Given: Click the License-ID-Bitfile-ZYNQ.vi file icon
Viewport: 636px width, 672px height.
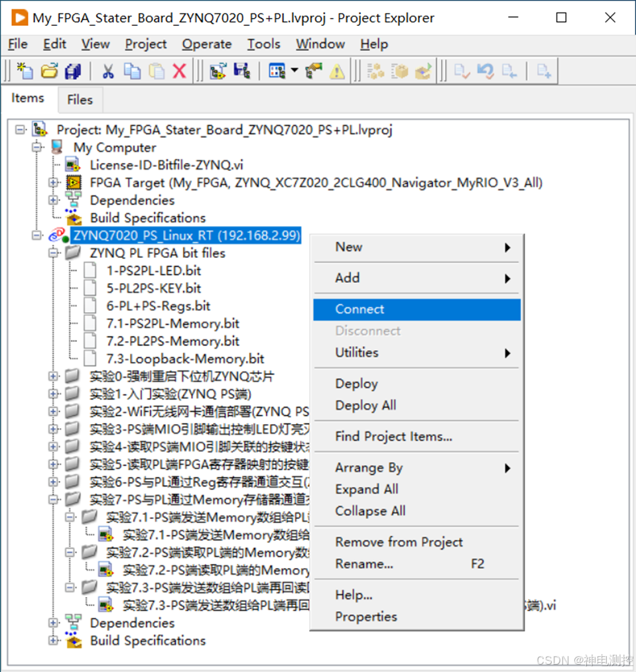Looking at the screenshot, I should pyautogui.click(x=73, y=165).
